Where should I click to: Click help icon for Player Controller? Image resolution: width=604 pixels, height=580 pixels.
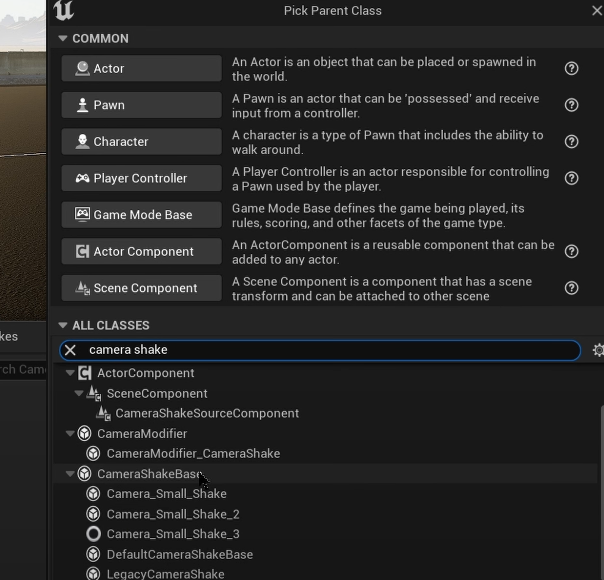coord(572,178)
